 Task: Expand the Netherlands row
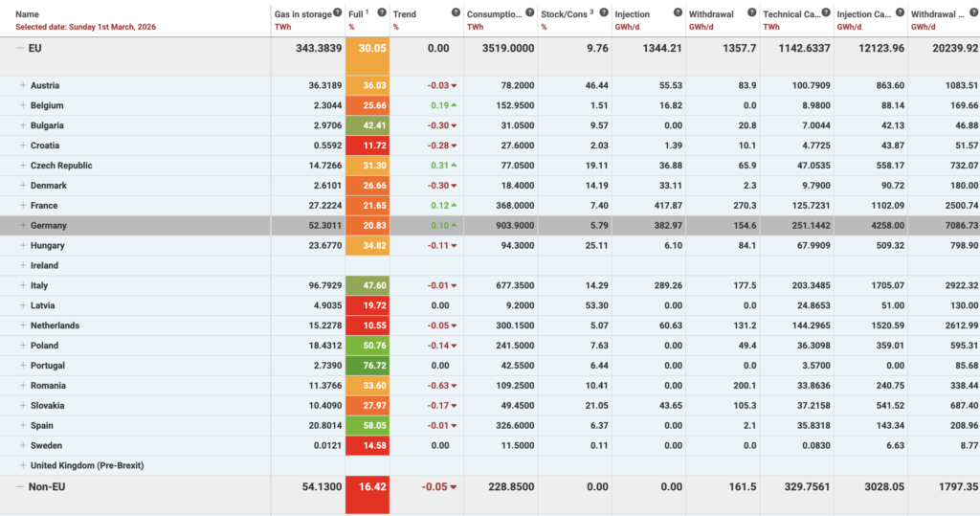23,325
